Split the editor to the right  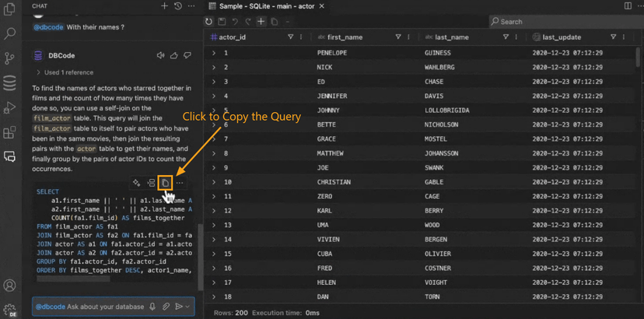tap(628, 5)
